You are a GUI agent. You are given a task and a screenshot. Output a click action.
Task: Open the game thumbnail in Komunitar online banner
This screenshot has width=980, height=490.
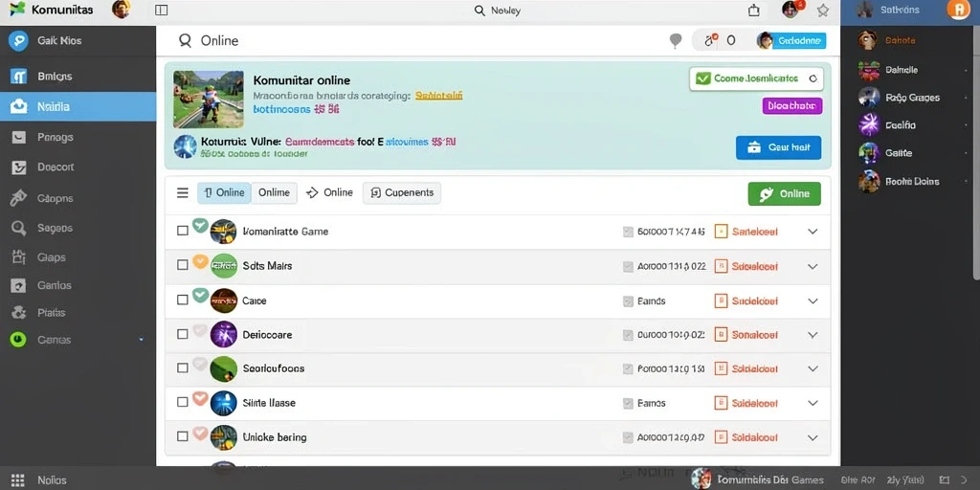click(208, 100)
